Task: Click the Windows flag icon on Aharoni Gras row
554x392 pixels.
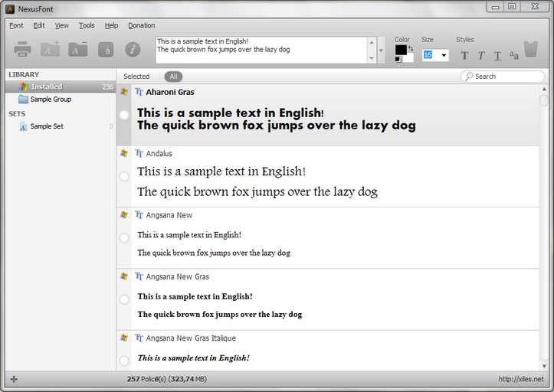Action: tap(124, 92)
